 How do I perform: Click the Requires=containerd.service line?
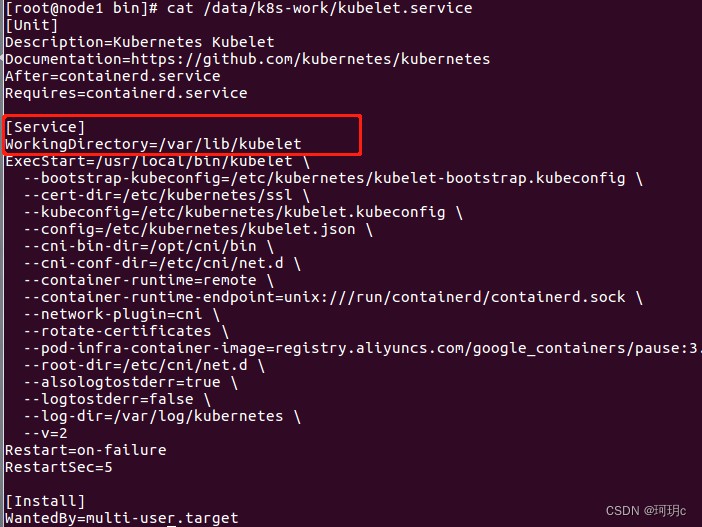click(126, 93)
